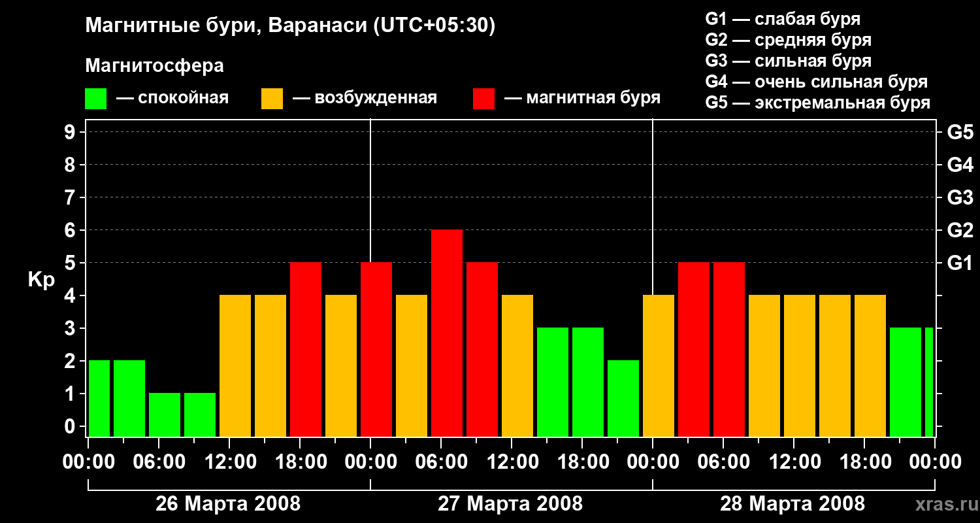Click the red bar crossing the 27 Марта midnight line
Image resolution: width=980 pixels, height=523 pixels.
coord(376,350)
